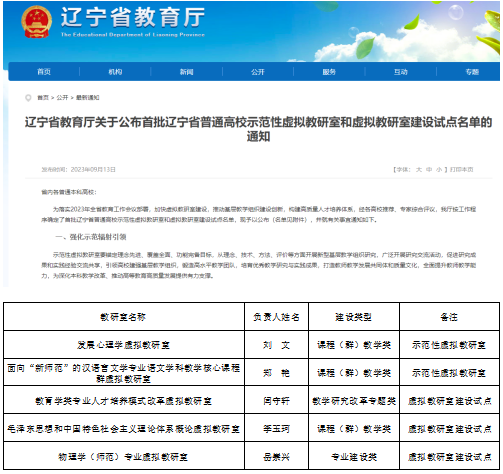Image resolution: width=503 pixels, height=474 pixels.
Task: Select 示范性虚拟教研室 in 刘文 row
Action: [x=449, y=345]
